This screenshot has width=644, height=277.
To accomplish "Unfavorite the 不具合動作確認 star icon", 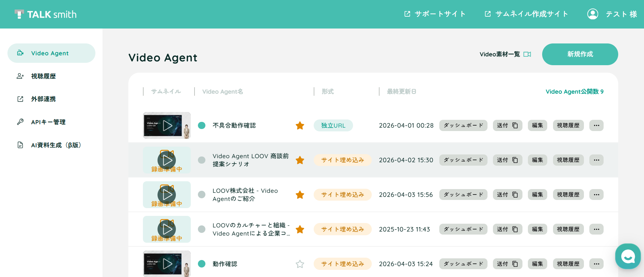I will (300, 126).
